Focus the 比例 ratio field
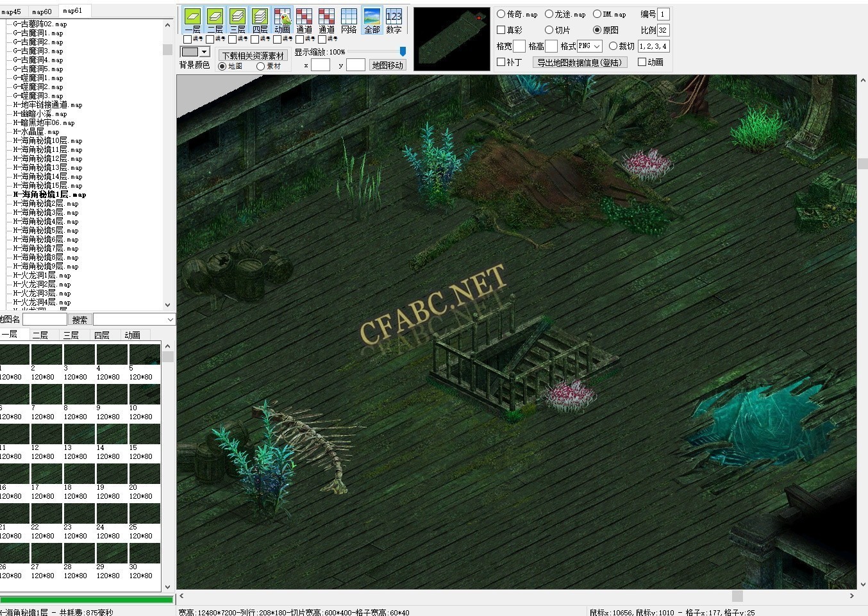The height and width of the screenshot is (616, 868). point(664,30)
